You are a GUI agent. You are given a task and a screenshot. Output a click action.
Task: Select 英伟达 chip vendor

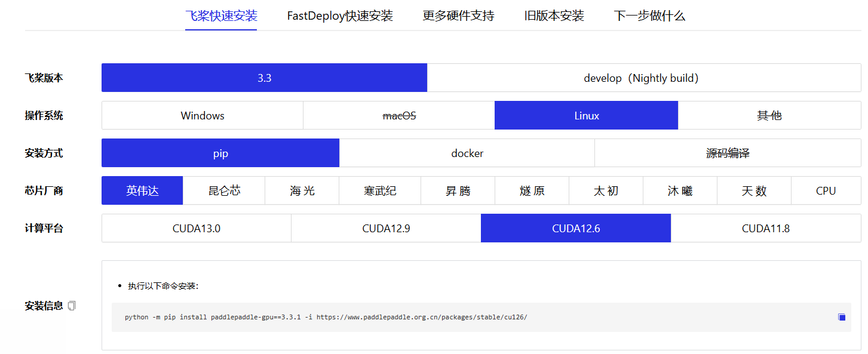click(x=142, y=190)
